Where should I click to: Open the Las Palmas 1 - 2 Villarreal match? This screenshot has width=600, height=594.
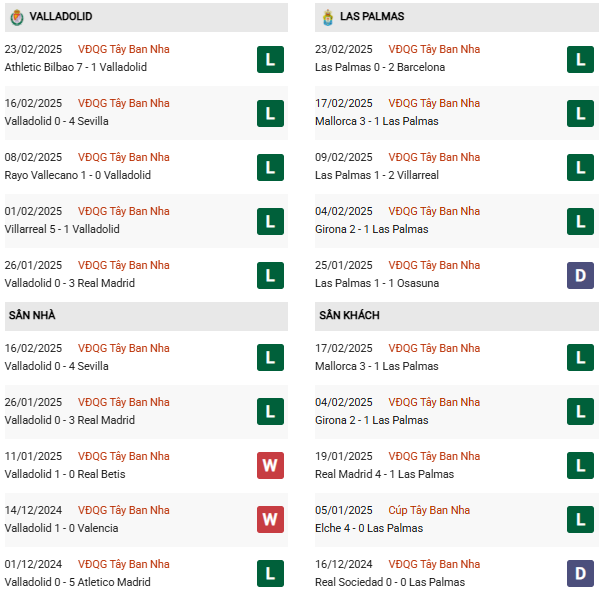coord(376,175)
